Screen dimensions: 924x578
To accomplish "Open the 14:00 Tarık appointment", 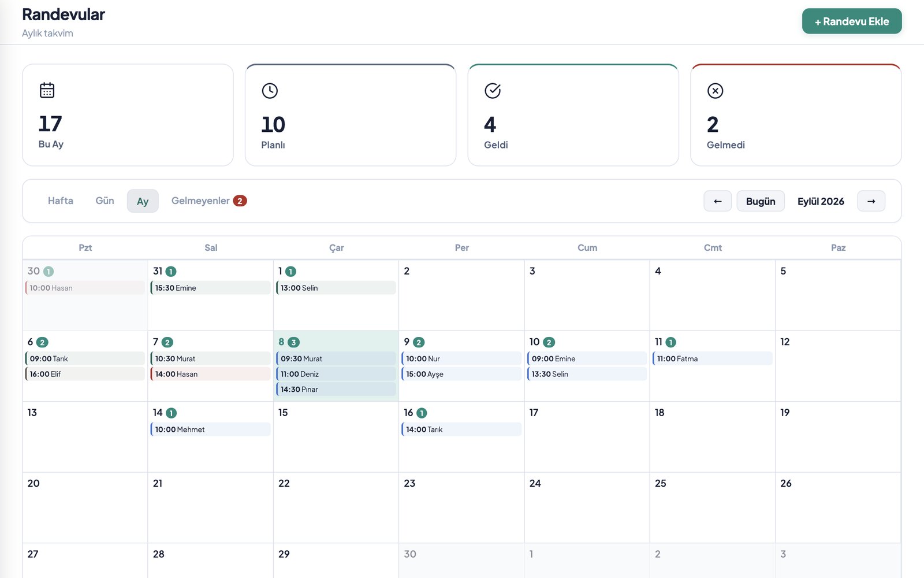I will tap(461, 429).
